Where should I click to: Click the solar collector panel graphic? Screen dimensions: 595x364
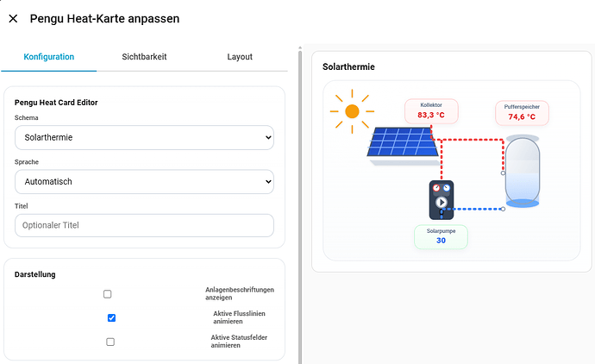(x=403, y=146)
